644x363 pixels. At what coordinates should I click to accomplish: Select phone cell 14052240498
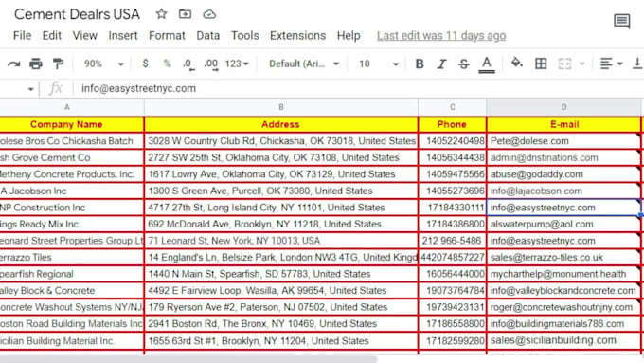tap(452, 141)
